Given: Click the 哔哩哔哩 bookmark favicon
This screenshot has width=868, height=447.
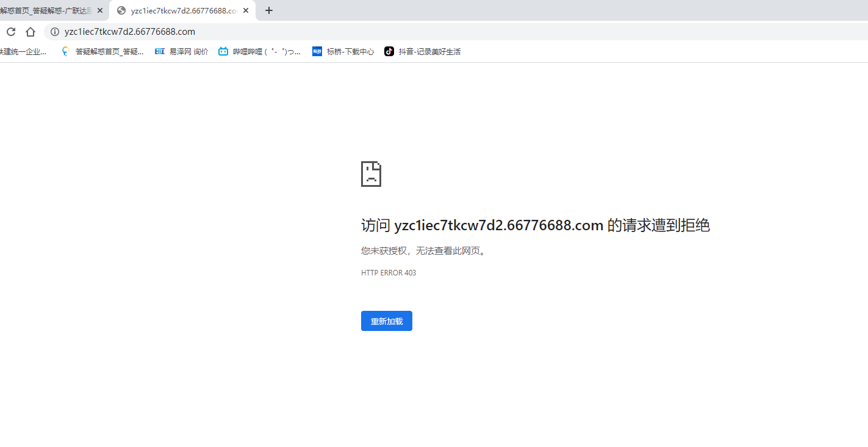Looking at the screenshot, I should tap(223, 52).
